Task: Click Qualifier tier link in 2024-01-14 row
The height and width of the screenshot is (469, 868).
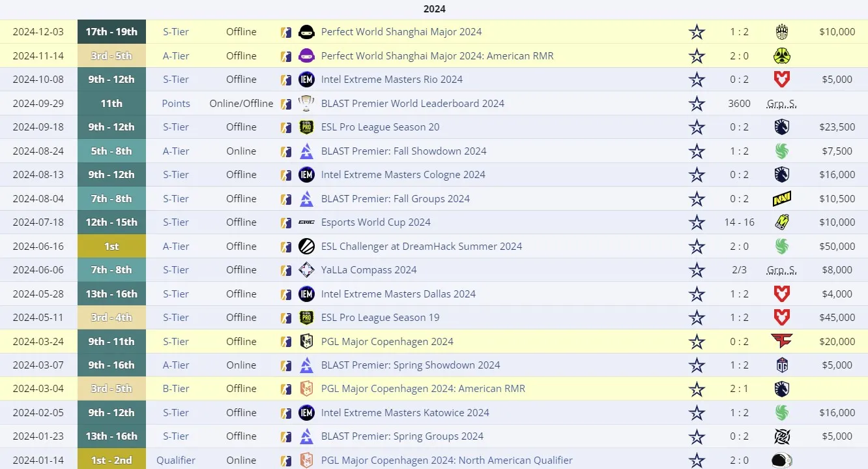Action: pyautogui.click(x=176, y=461)
